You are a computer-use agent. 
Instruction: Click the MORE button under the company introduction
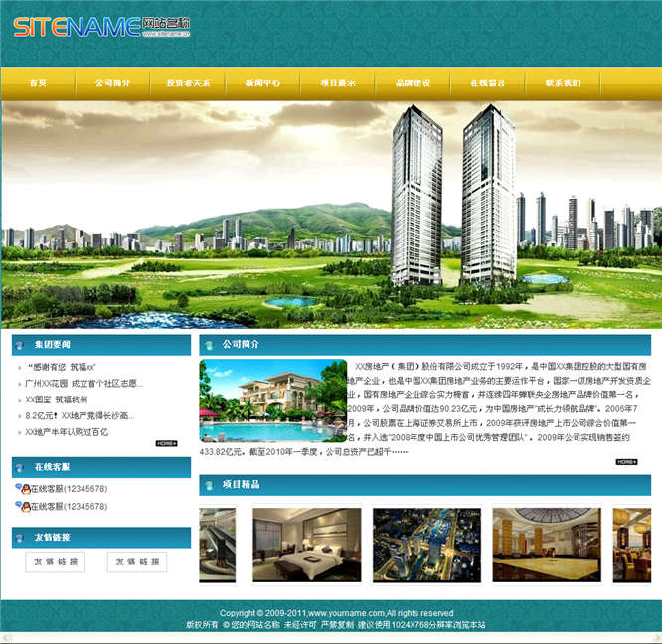[x=626, y=462]
